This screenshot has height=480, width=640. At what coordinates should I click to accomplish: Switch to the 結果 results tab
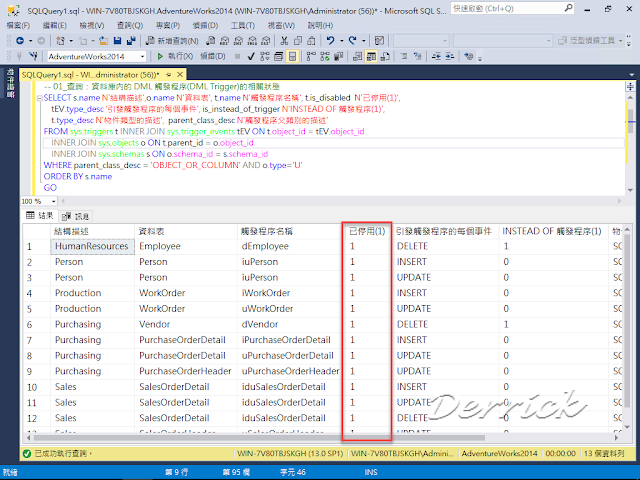(40, 216)
